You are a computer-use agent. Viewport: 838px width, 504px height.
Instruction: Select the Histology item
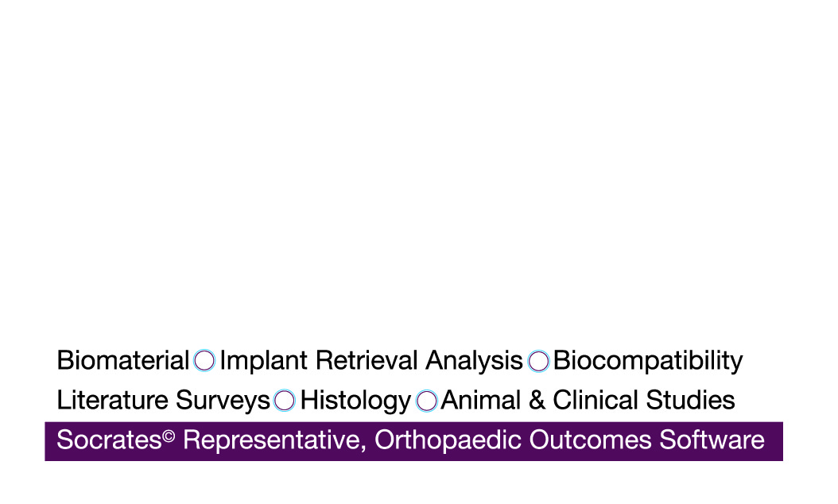(355, 400)
